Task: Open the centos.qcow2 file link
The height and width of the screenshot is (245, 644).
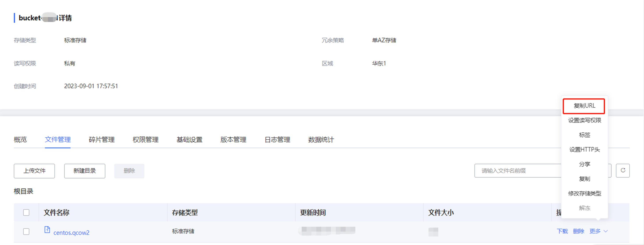Action: click(71, 233)
